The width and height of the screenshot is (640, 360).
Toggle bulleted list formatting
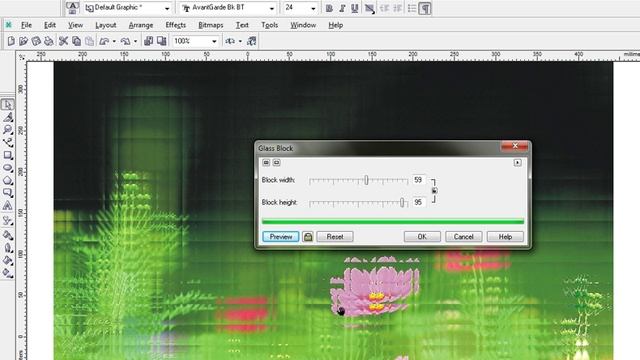coord(412,8)
